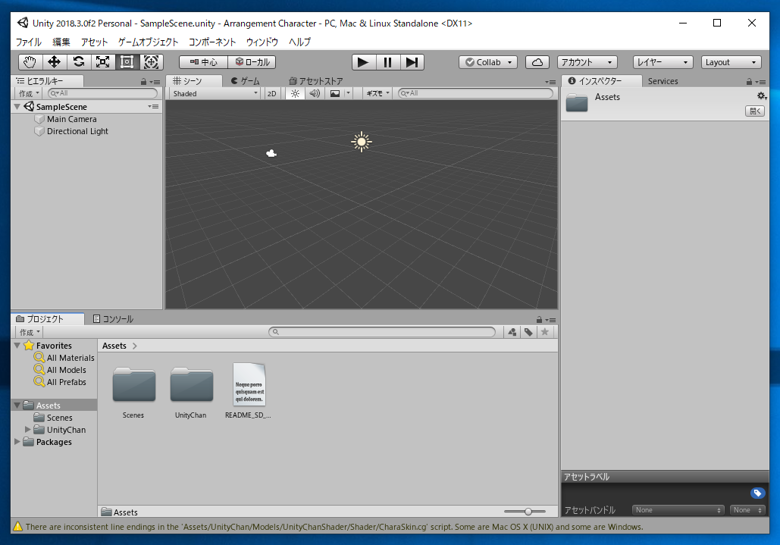
Task: Search by type icon in project
Action: coord(512,332)
